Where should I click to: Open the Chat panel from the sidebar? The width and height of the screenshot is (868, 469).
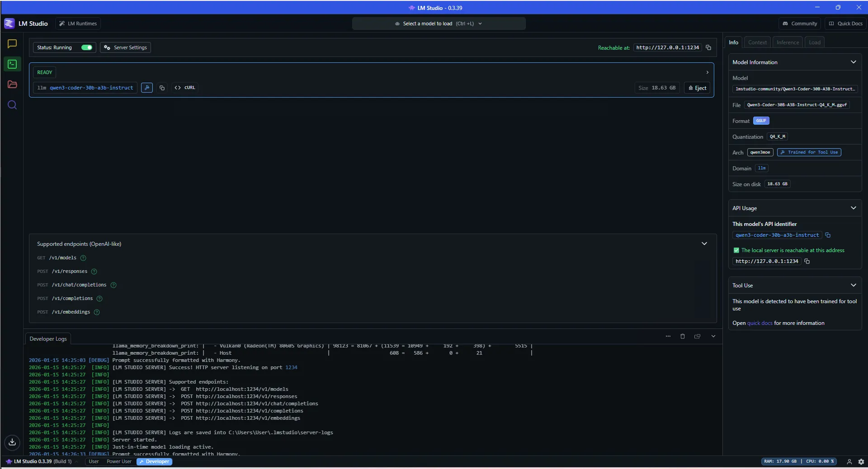pyautogui.click(x=12, y=43)
